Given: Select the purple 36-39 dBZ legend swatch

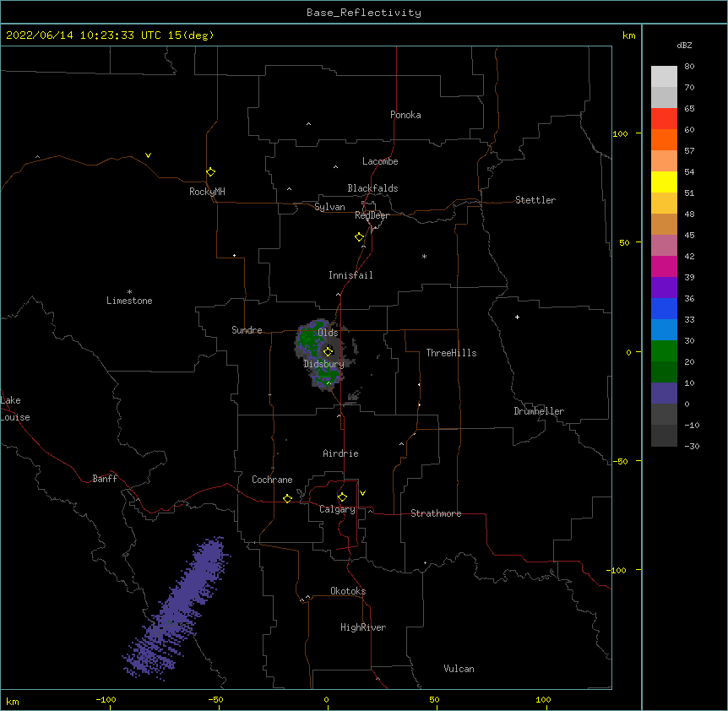Looking at the screenshot, I should [x=664, y=288].
